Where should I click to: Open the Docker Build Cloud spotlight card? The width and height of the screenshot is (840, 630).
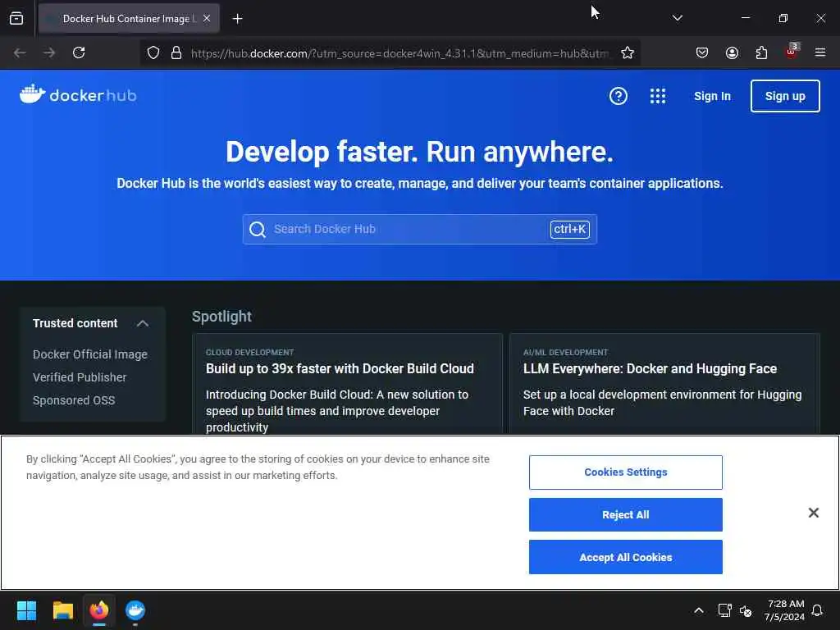point(347,384)
